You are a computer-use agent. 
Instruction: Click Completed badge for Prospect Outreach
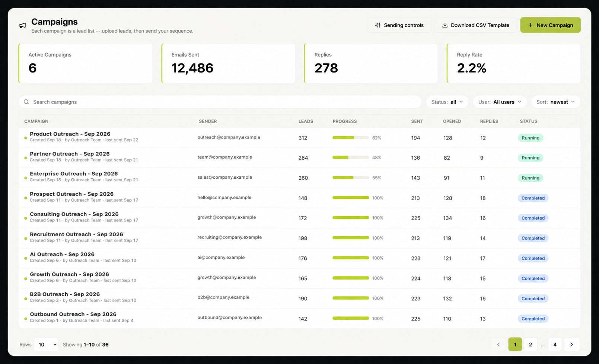click(x=533, y=198)
